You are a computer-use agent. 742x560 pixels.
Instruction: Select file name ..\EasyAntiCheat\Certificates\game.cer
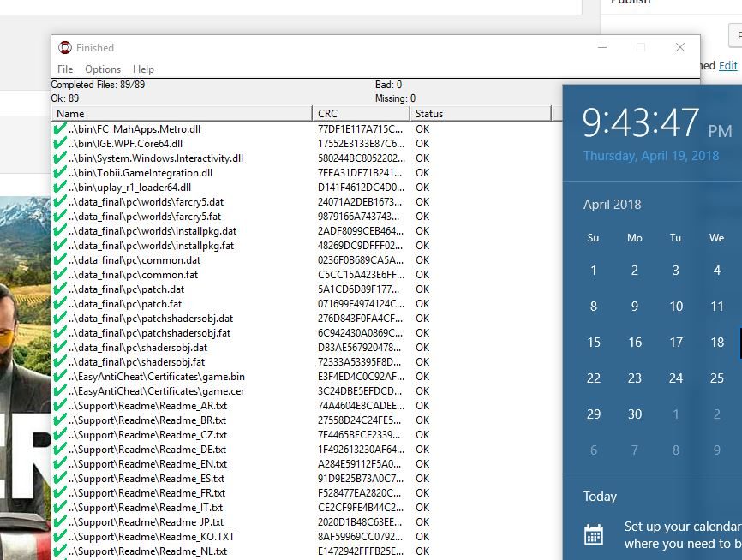(x=156, y=391)
